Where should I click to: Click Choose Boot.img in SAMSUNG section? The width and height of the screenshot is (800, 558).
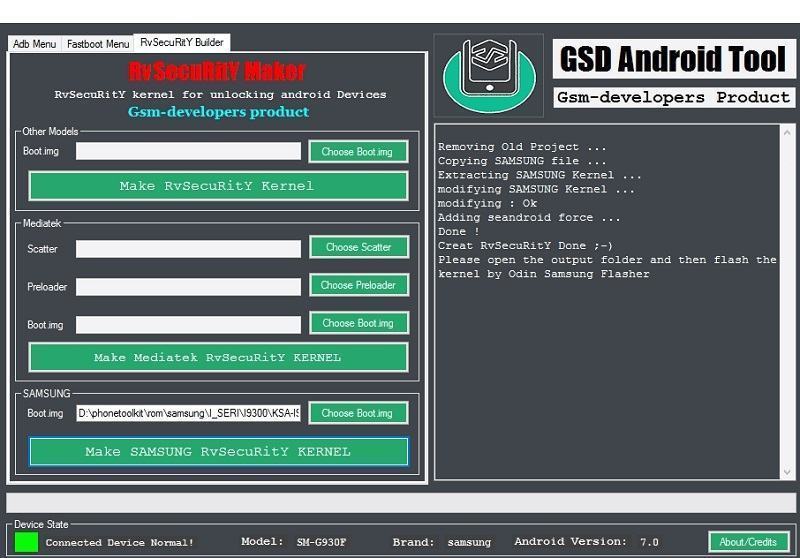point(358,413)
